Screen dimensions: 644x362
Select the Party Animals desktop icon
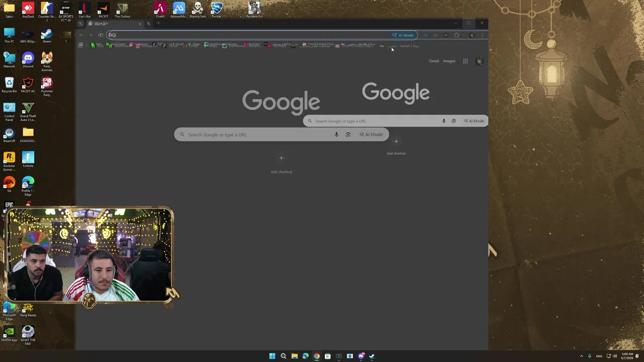point(47,62)
